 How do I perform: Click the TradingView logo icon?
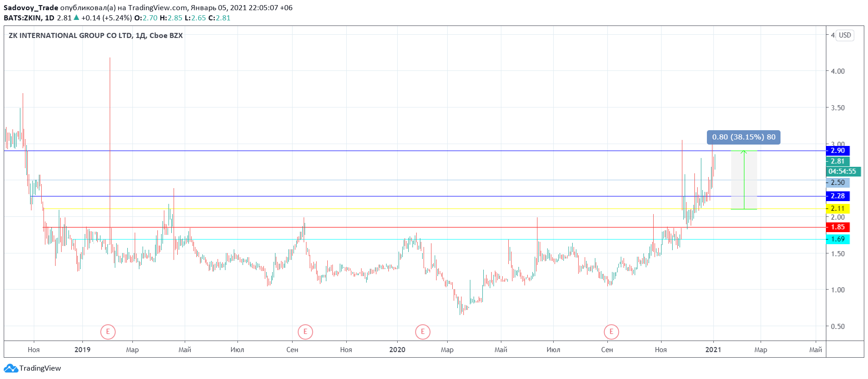[11, 368]
